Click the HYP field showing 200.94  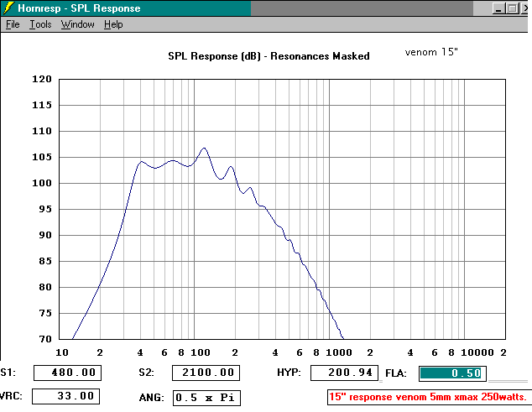[344, 373]
